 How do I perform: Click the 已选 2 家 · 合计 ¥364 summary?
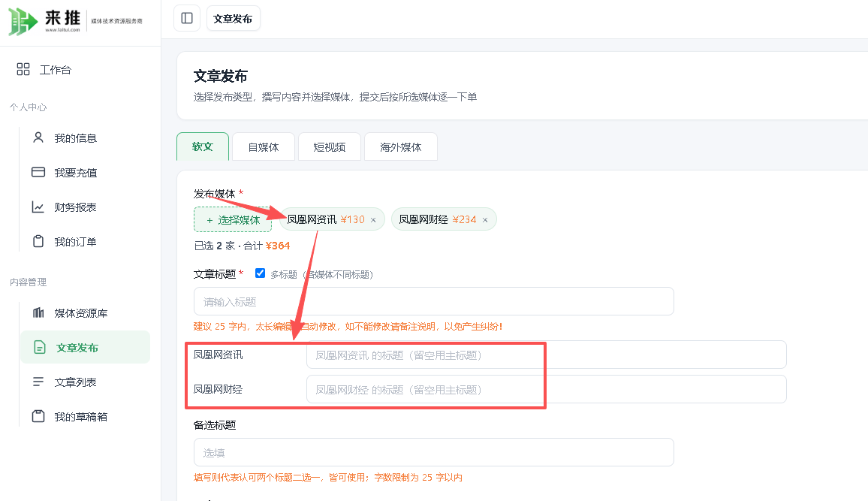point(242,245)
